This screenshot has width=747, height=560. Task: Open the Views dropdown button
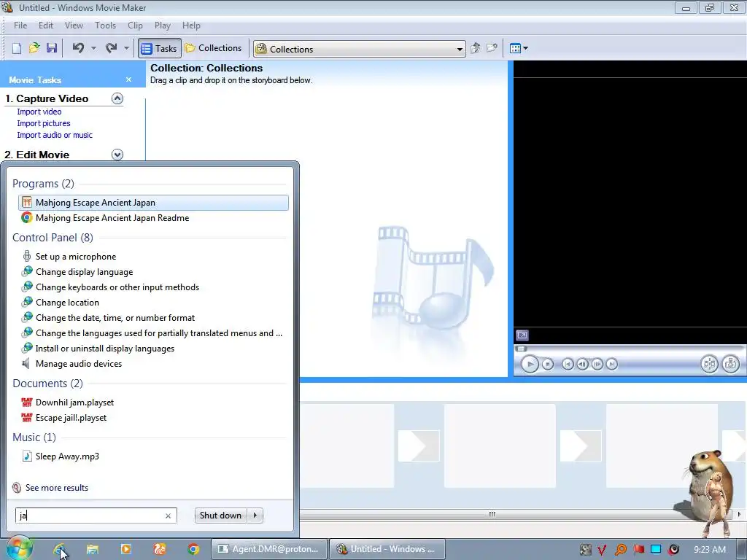point(519,48)
